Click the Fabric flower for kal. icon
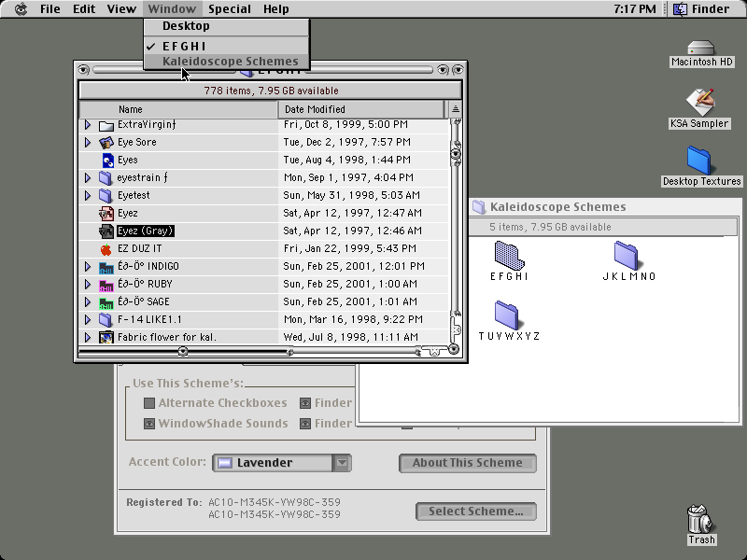747x560 pixels. point(106,337)
